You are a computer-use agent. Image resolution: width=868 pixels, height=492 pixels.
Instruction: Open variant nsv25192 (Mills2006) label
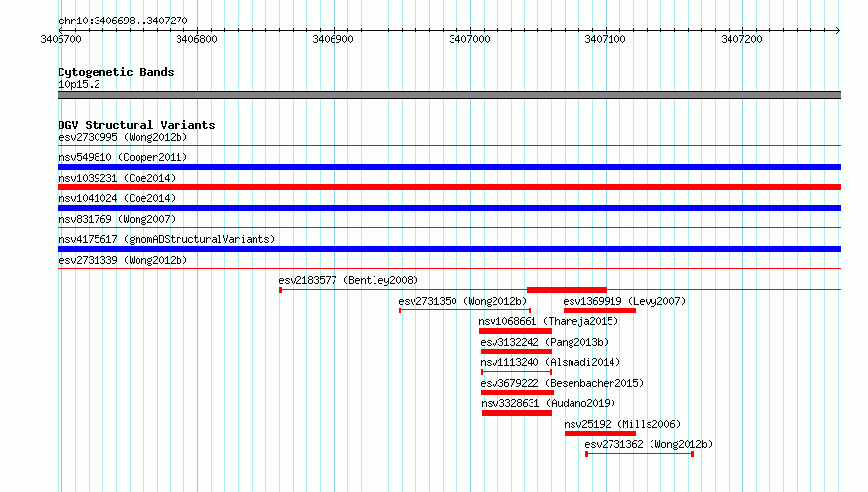(622, 424)
